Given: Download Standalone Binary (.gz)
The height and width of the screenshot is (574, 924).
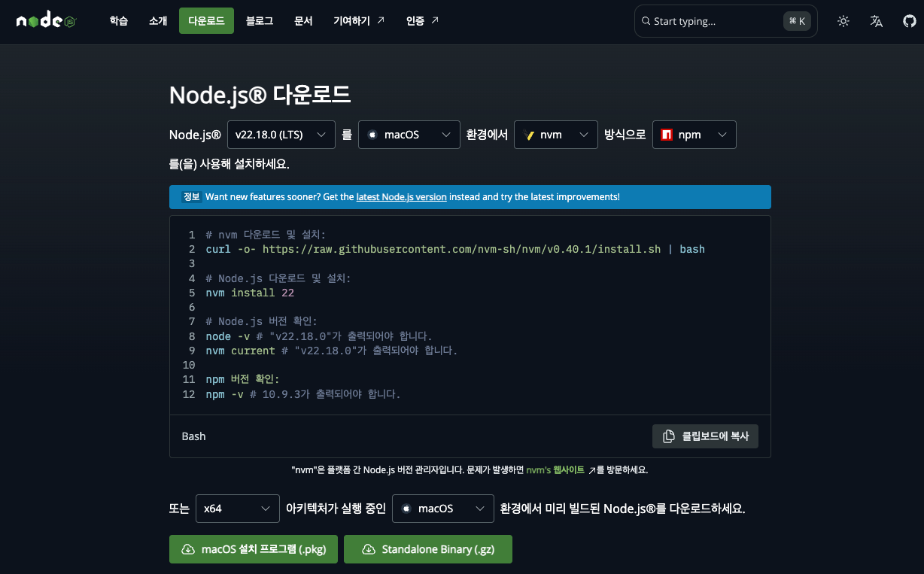Looking at the screenshot, I should click(428, 549).
